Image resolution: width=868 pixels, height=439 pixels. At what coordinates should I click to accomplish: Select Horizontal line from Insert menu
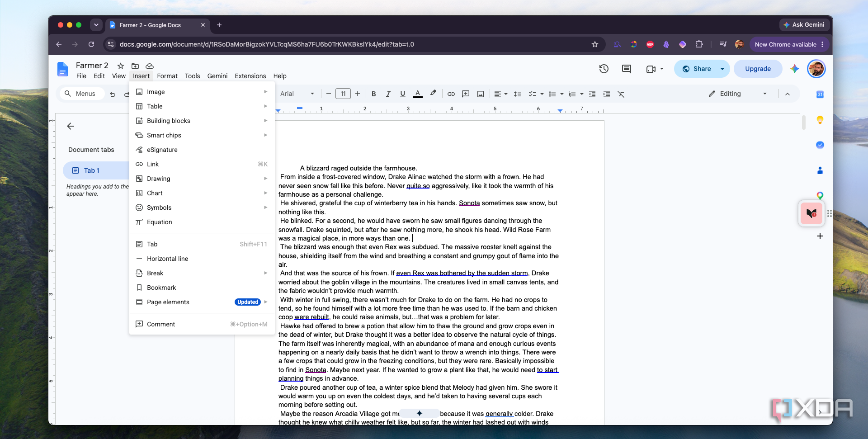click(x=202, y=259)
